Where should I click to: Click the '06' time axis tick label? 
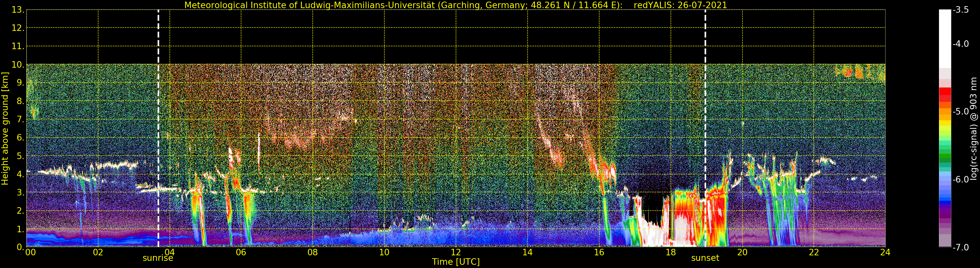[x=241, y=252]
